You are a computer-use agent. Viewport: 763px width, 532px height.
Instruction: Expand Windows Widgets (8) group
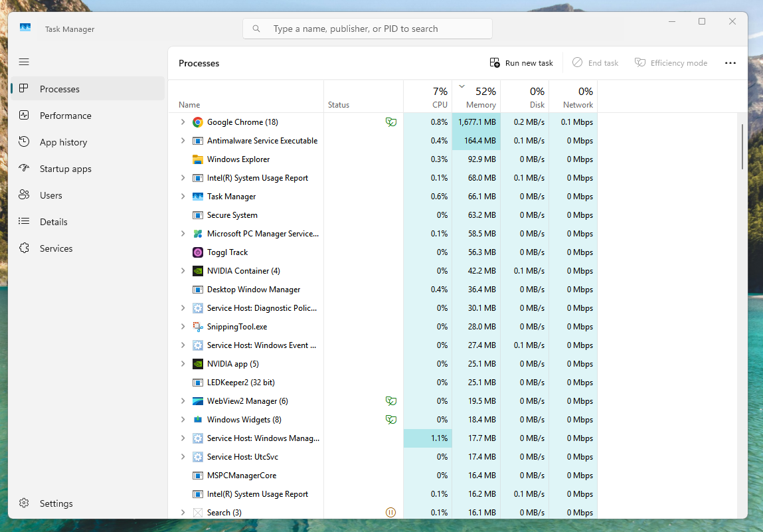pyautogui.click(x=183, y=420)
